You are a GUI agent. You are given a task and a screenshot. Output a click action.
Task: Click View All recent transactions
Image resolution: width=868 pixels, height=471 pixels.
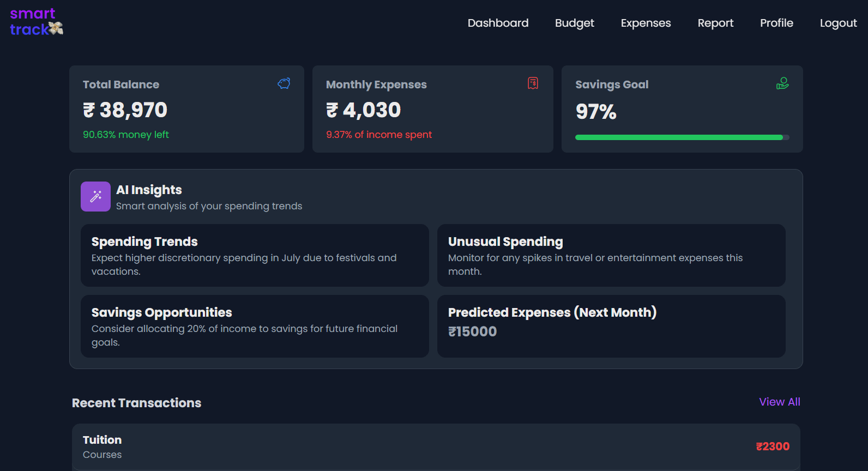(779, 402)
